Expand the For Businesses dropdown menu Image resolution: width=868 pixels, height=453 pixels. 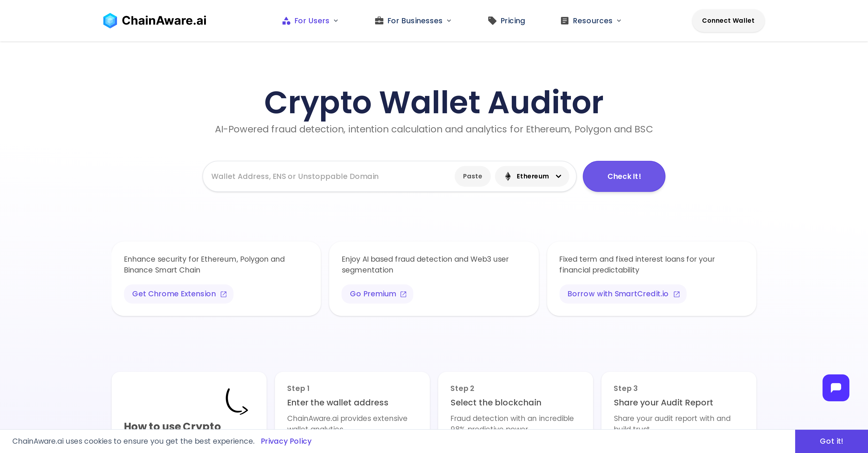tap(413, 20)
